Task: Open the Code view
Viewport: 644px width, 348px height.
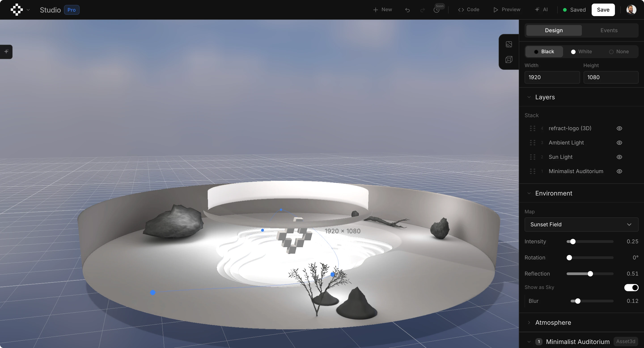Action: pos(468,10)
